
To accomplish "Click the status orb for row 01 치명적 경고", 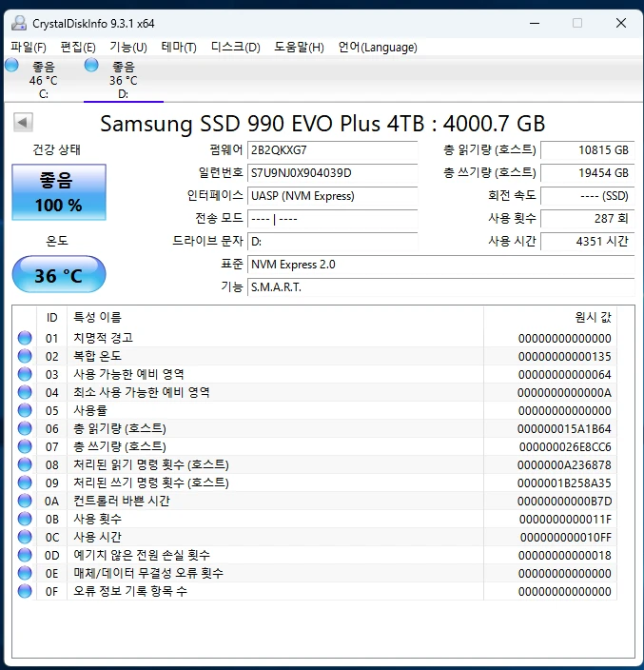I will pos(25,338).
